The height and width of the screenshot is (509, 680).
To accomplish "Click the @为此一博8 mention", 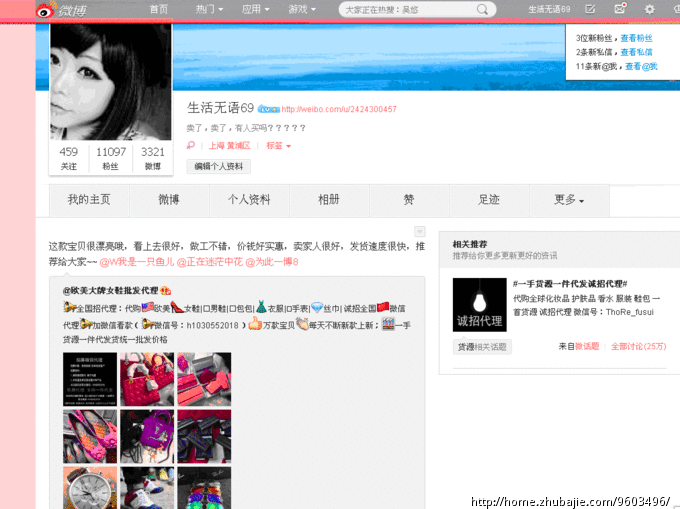I will pos(272,262).
